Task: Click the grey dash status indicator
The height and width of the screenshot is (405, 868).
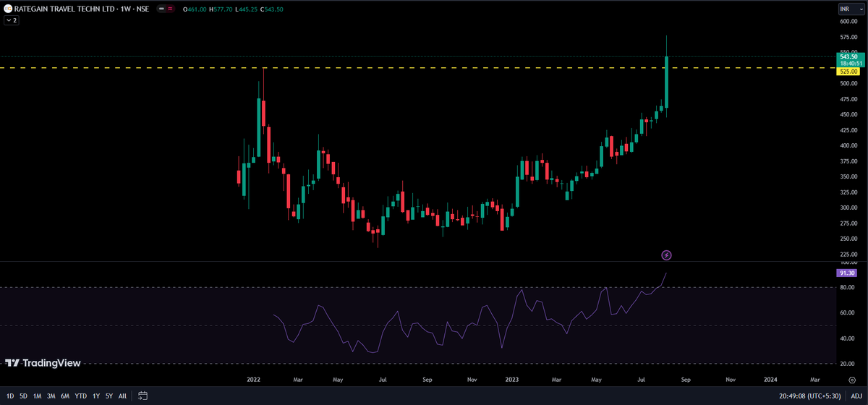Action: click(x=160, y=9)
